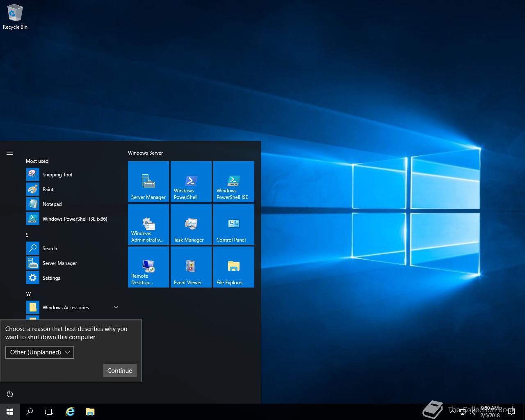Screen dimensions: 525x420
Task: Click the Show desktop strip at taskbar end
Action: tap(524, 412)
